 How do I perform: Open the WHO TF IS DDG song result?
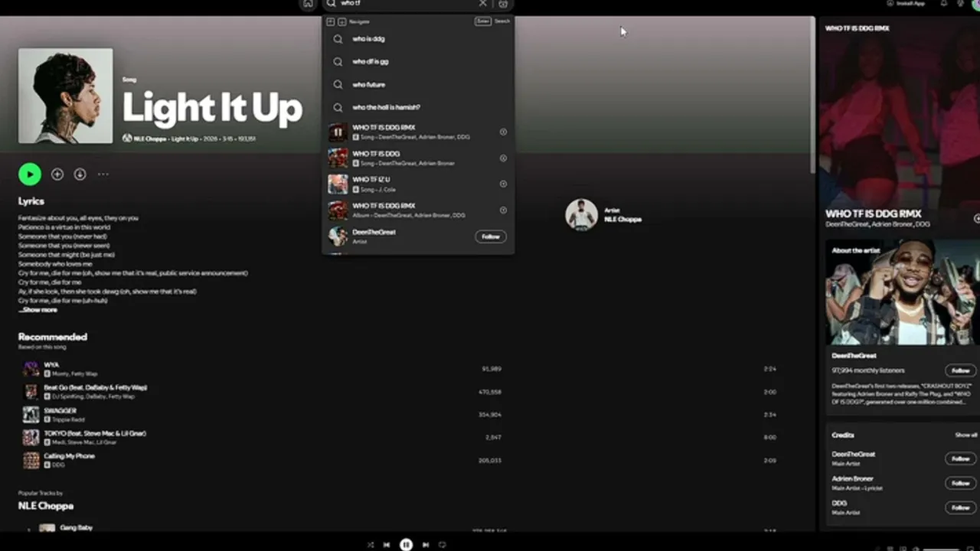click(x=418, y=158)
